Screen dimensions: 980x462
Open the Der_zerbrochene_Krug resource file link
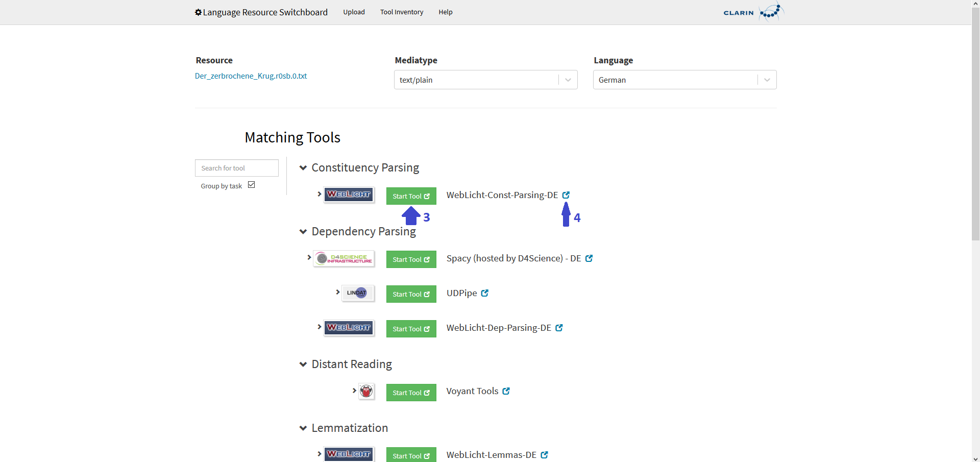click(251, 76)
